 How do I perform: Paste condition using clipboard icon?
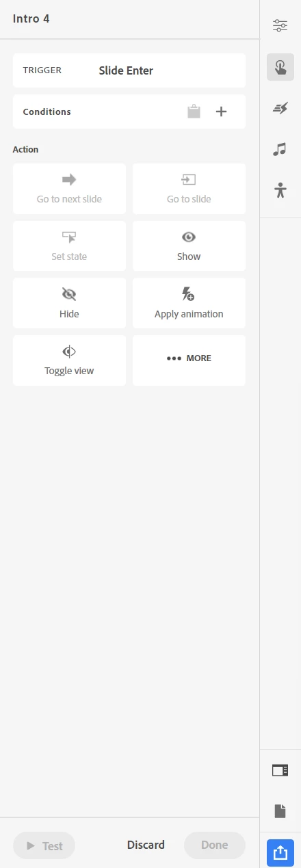point(194,111)
